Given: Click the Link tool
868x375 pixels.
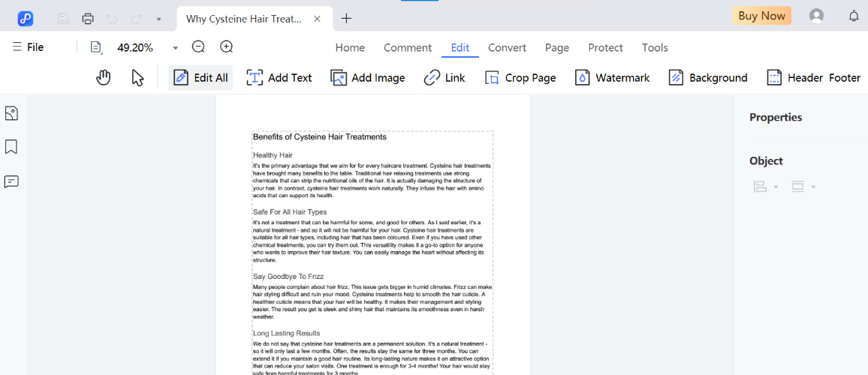Looking at the screenshot, I should pyautogui.click(x=445, y=77).
